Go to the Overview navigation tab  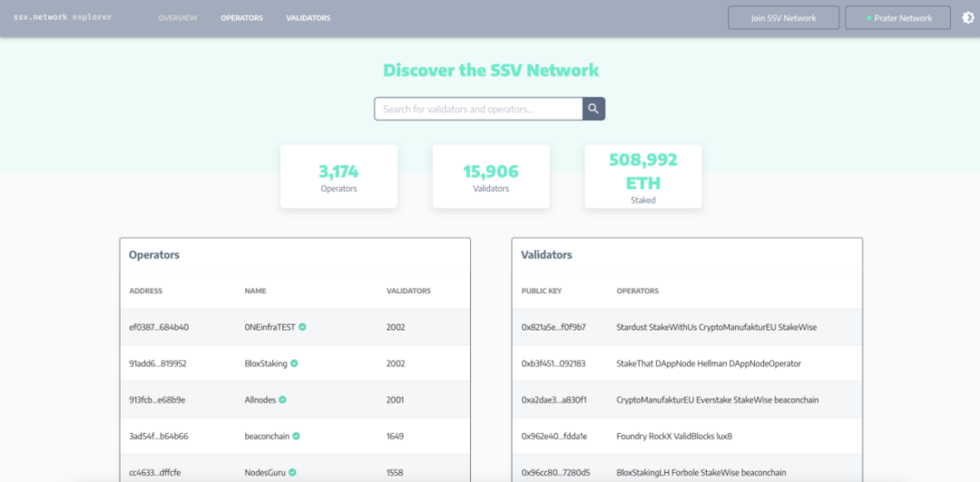pyautogui.click(x=177, y=18)
